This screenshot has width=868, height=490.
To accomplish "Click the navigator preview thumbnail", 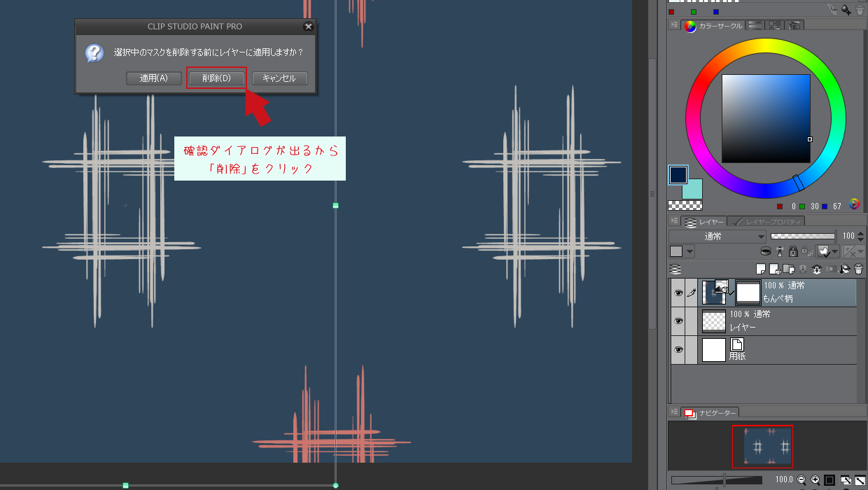I will (x=762, y=447).
